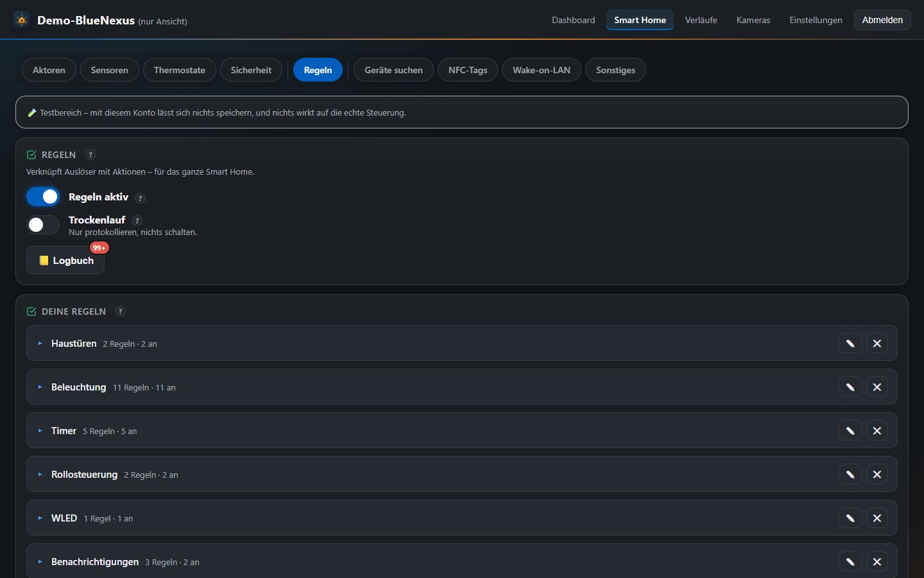Viewport: 924px width, 578px height.
Task: Open the Sicherheit tab
Action: [251, 70]
